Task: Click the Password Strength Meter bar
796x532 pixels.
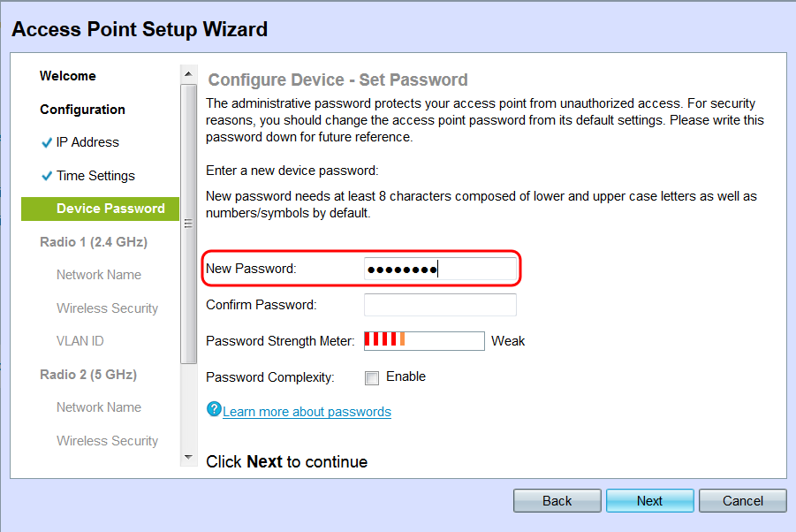Action: click(x=424, y=340)
